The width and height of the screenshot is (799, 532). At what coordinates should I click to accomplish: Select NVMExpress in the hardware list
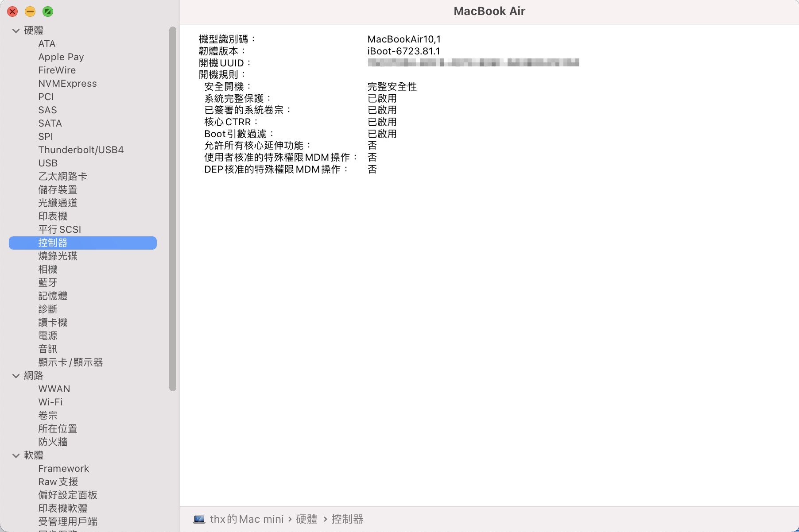coord(67,84)
